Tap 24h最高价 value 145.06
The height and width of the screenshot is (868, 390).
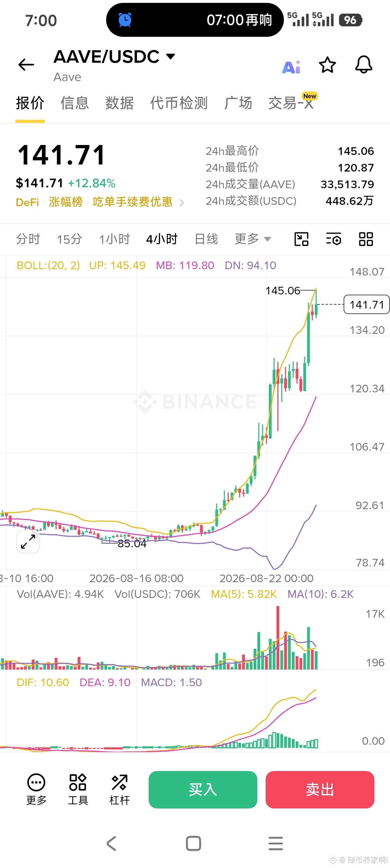point(356,151)
